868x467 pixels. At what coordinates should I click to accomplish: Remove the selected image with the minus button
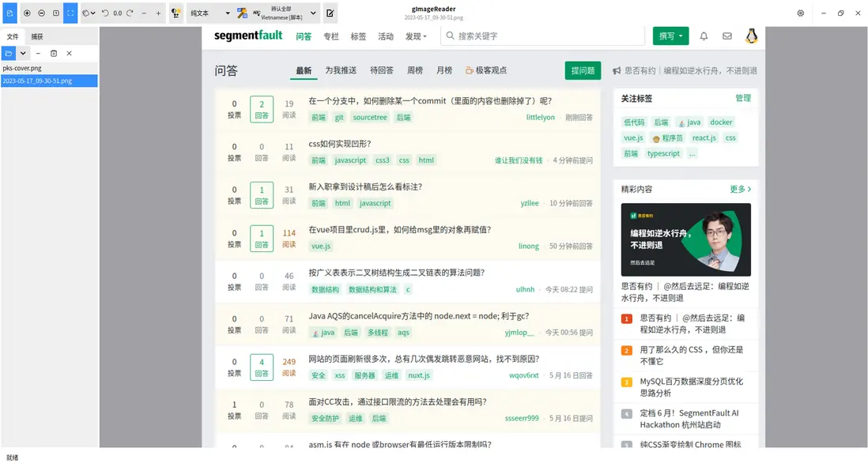pos(36,53)
